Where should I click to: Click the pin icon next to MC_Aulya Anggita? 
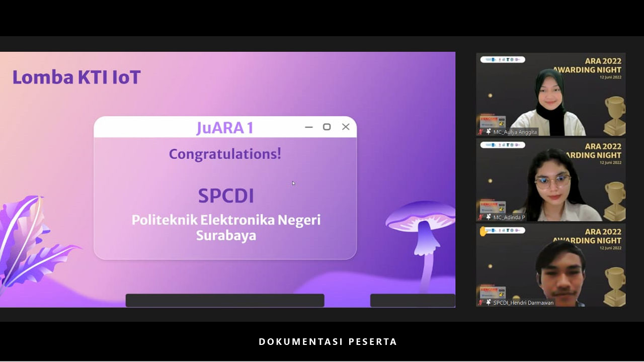[x=488, y=132]
